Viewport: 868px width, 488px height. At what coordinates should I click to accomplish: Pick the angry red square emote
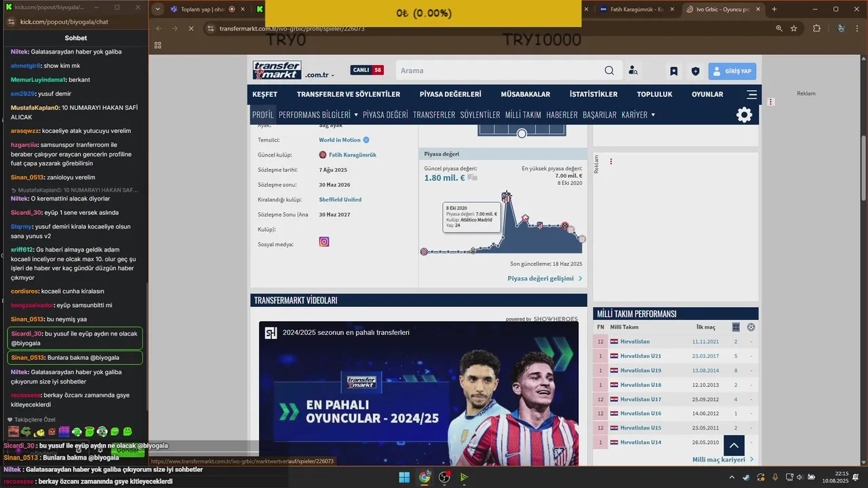52,432
